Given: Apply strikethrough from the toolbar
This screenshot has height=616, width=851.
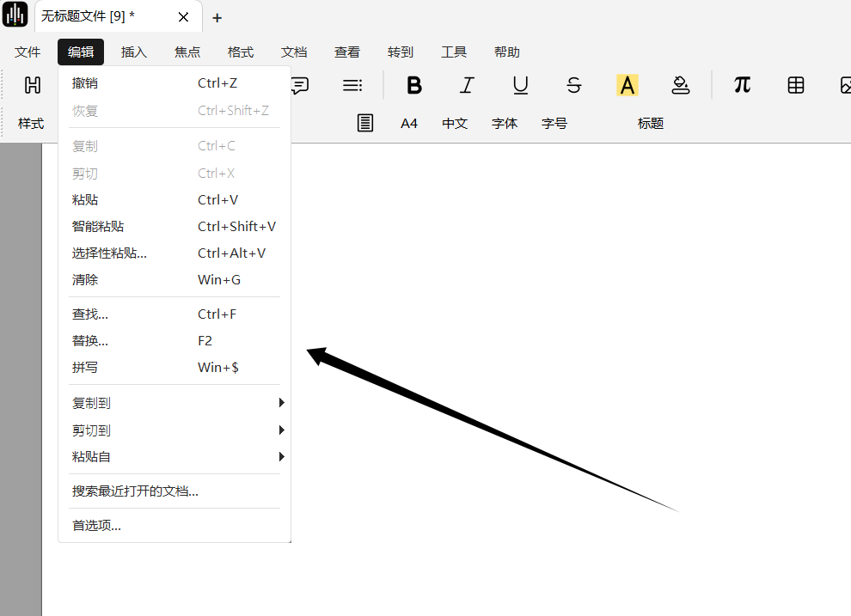Looking at the screenshot, I should pyautogui.click(x=574, y=85).
